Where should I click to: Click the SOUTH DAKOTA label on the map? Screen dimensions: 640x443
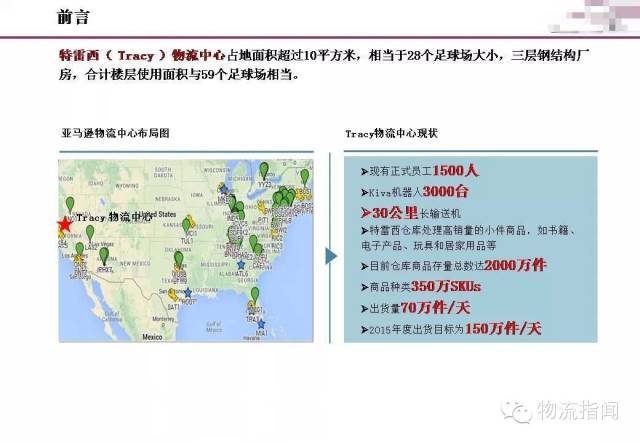(x=163, y=172)
